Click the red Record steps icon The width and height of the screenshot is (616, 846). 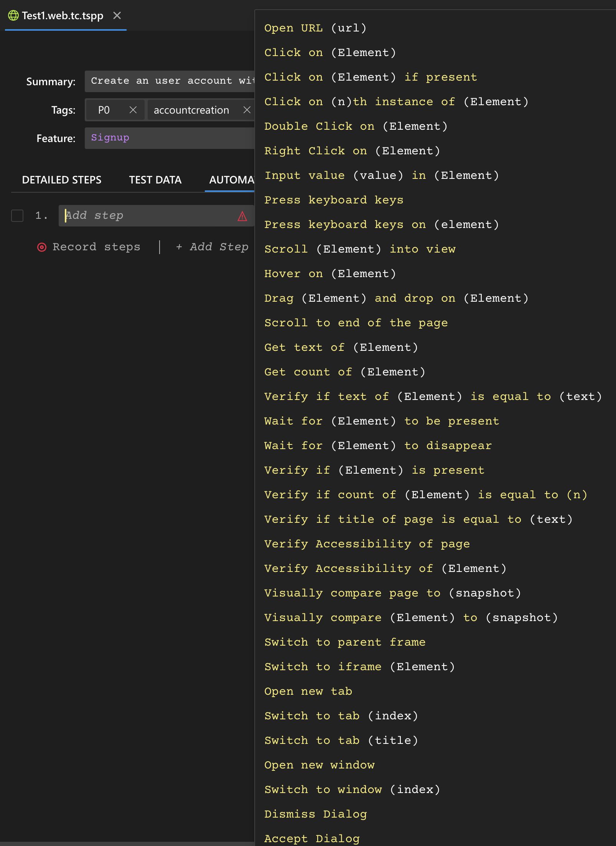[x=42, y=247]
